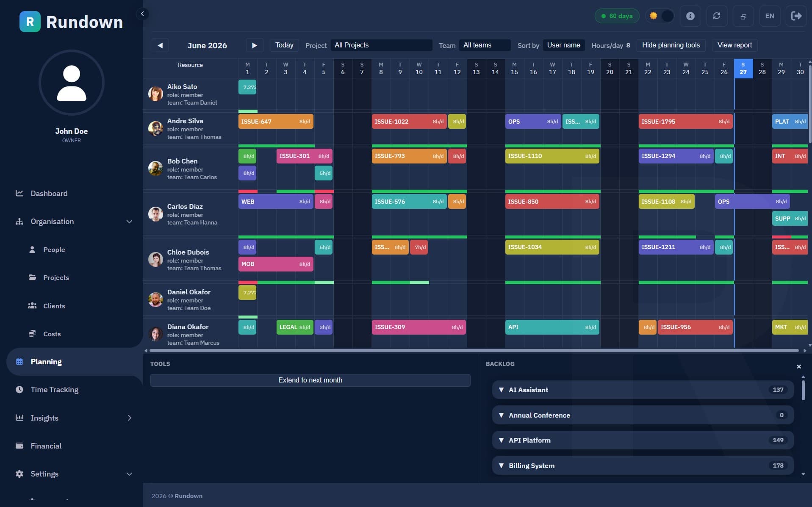Screen dimensions: 812x507
Task: Click View report button
Action: (x=734, y=45)
